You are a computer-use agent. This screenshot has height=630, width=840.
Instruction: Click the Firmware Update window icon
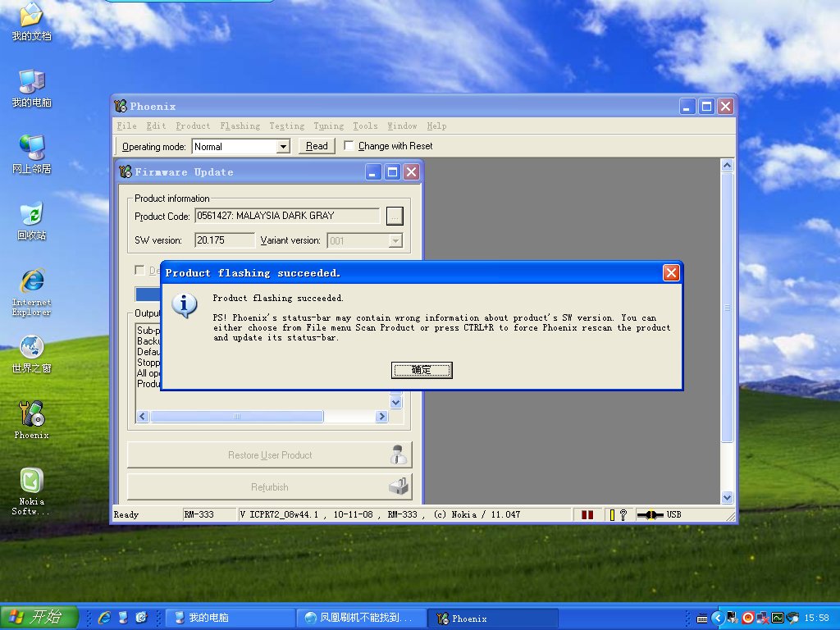coord(126,172)
